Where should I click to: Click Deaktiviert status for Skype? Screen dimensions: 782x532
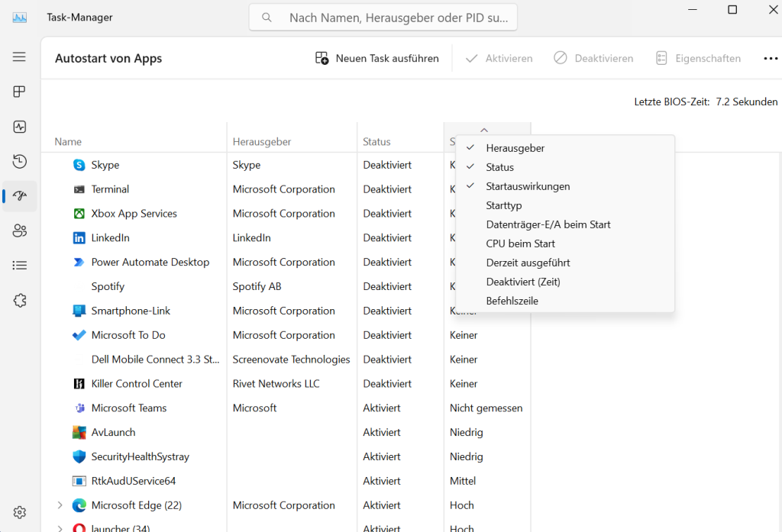click(387, 165)
